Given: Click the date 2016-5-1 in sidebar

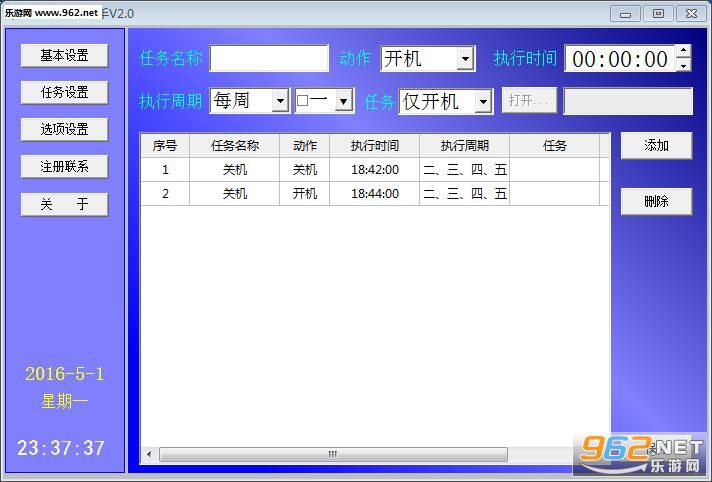Looking at the screenshot, I should (x=64, y=374).
